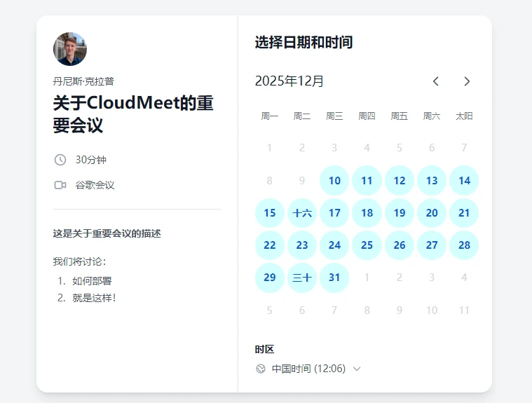Click the 关于CloudMeet的重要会议 meeting title
Screen dimensions: 532x403
tap(133, 114)
